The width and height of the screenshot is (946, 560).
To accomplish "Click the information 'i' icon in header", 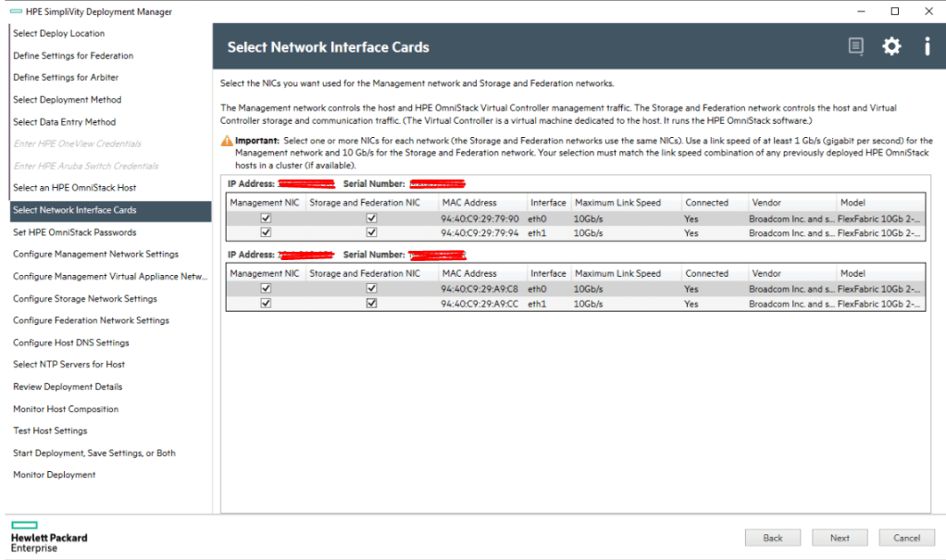I will click(x=927, y=46).
